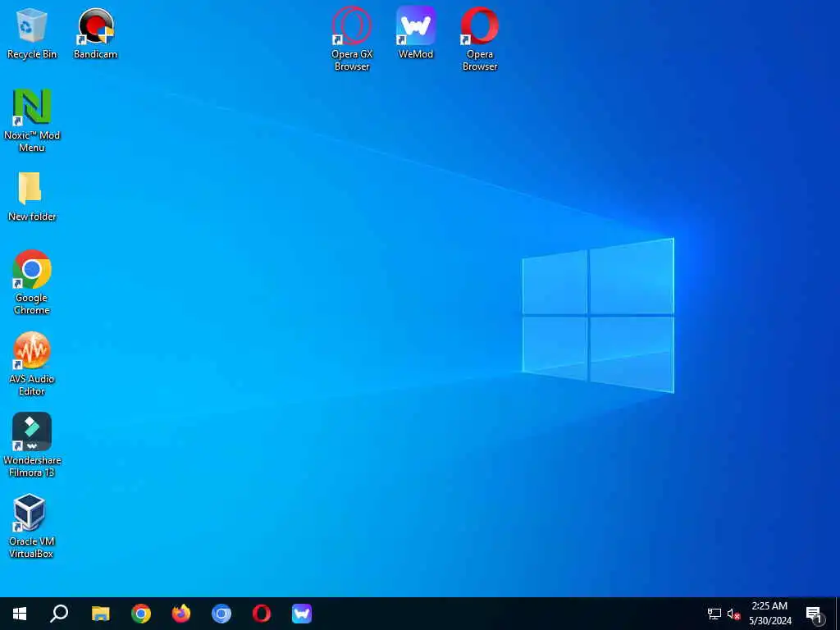Launch Firefox from the taskbar
The height and width of the screenshot is (630, 840).
pos(181,614)
